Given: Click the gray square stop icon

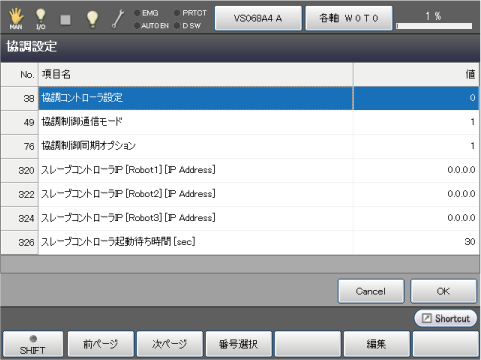Looking at the screenshot, I should click(65, 20).
